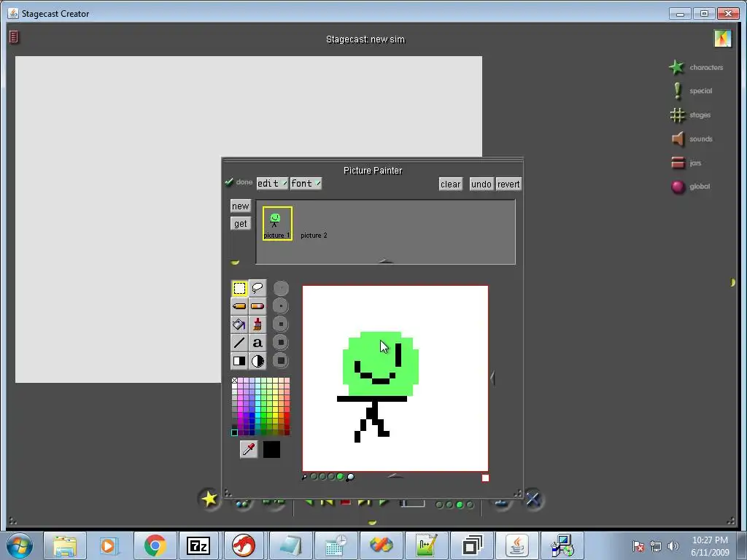Screen dimensions: 747x560
Task: Select the straight line tool
Action: pyautogui.click(x=239, y=343)
